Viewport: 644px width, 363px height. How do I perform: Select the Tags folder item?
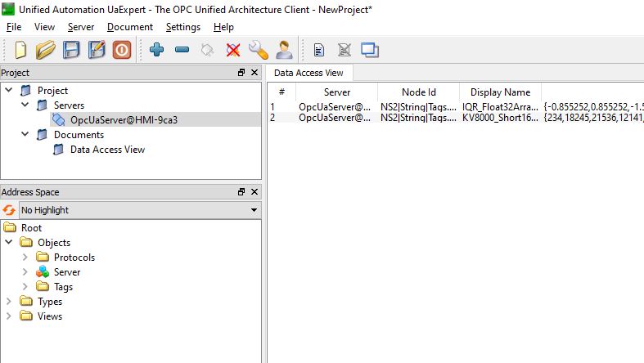tap(63, 287)
